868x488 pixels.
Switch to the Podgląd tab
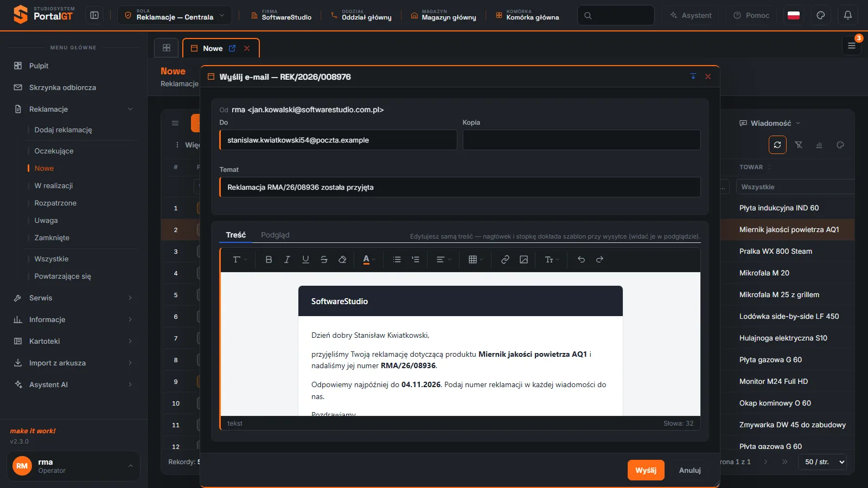(275, 235)
